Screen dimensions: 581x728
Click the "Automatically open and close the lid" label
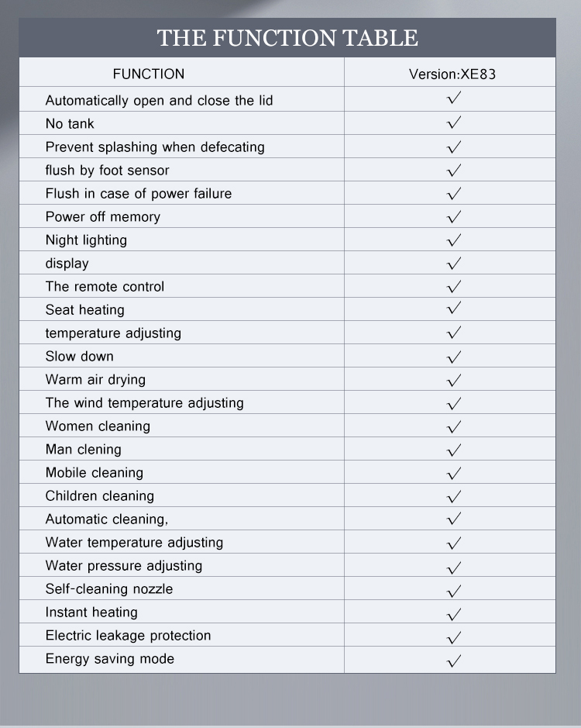159,100
